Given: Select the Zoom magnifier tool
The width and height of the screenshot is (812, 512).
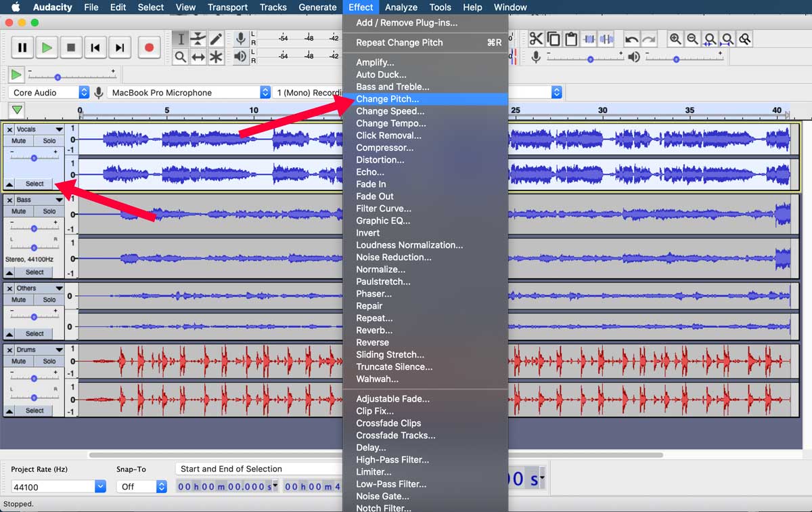Looking at the screenshot, I should [x=181, y=57].
